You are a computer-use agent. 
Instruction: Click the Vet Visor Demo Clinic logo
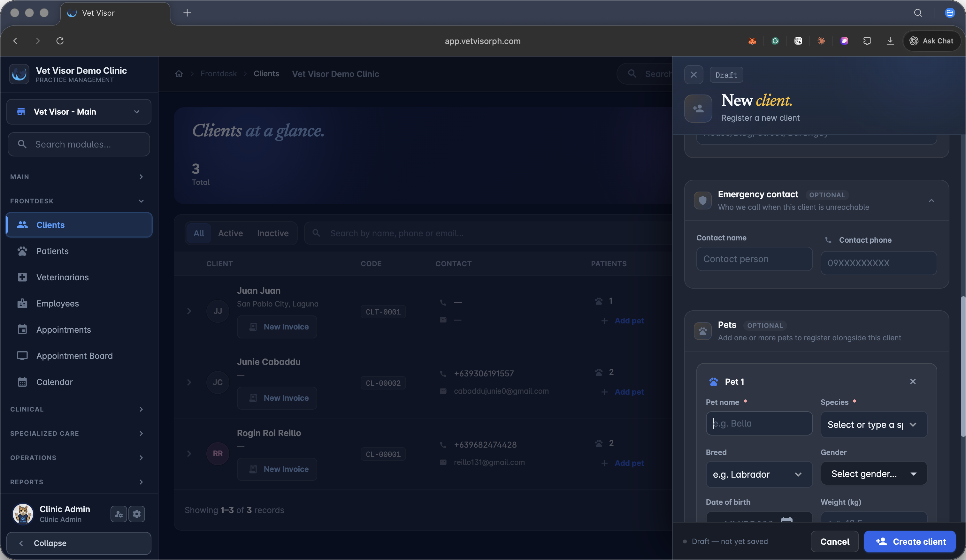[19, 74]
